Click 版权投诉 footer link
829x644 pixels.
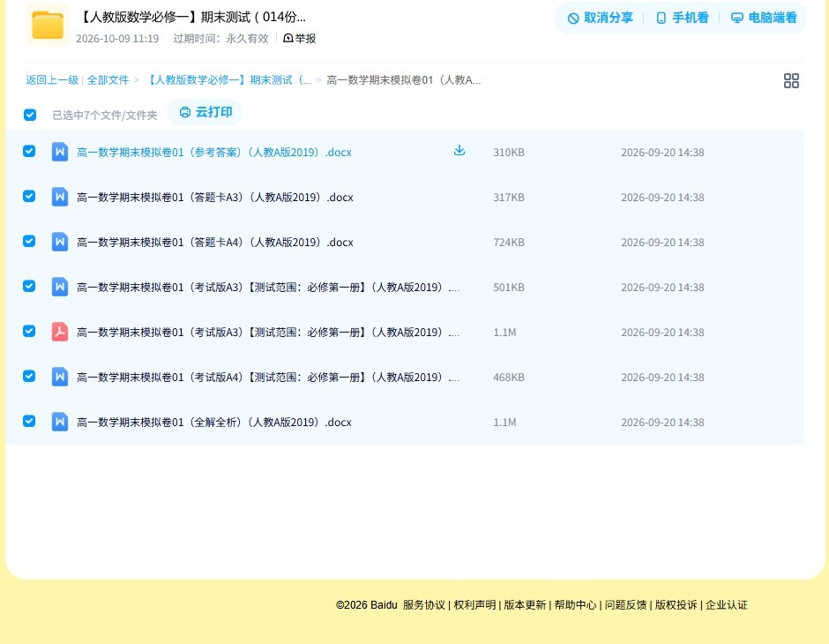[x=676, y=605]
